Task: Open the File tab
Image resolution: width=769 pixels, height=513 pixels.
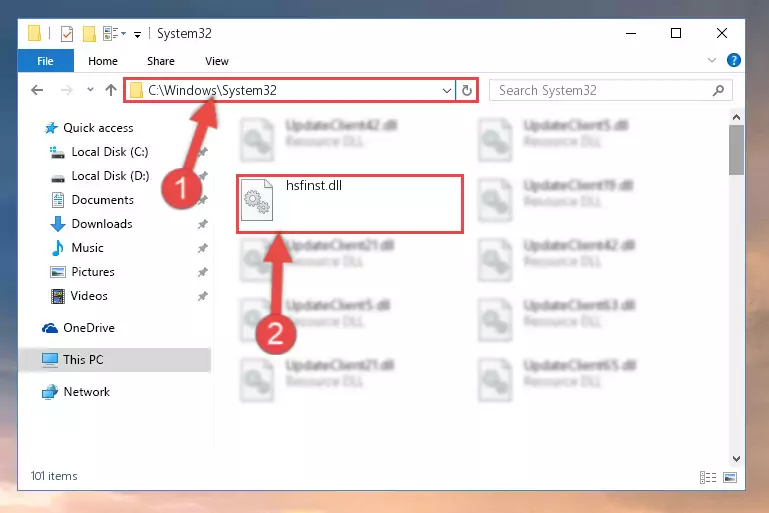Action: coord(45,61)
